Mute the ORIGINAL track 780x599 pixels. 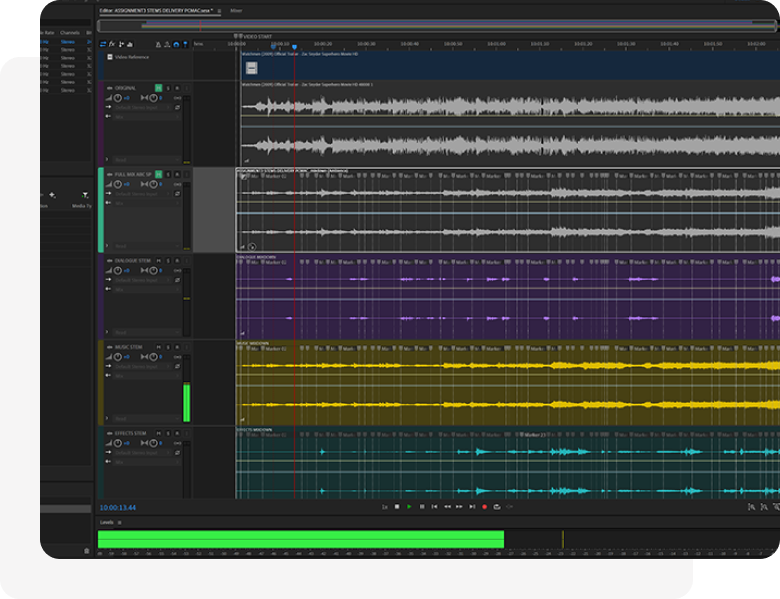pos(159,88)
